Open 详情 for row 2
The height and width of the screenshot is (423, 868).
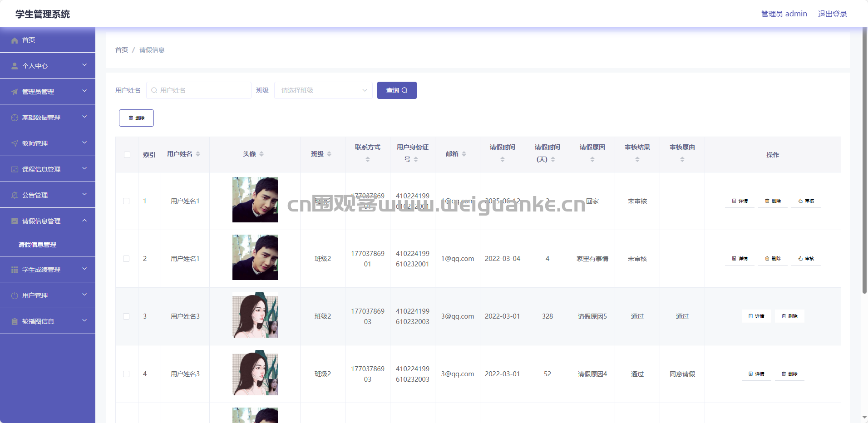coord(740,259)
